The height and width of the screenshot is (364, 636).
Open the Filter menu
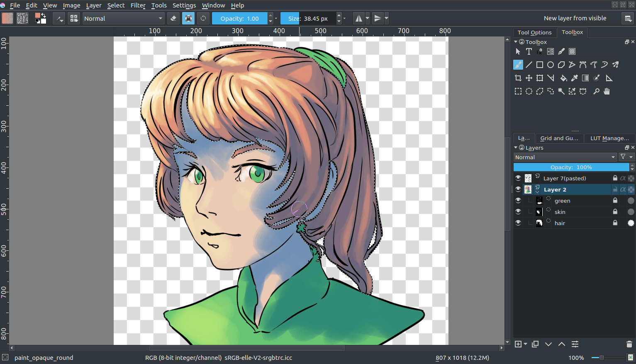(x=138, y=5)
